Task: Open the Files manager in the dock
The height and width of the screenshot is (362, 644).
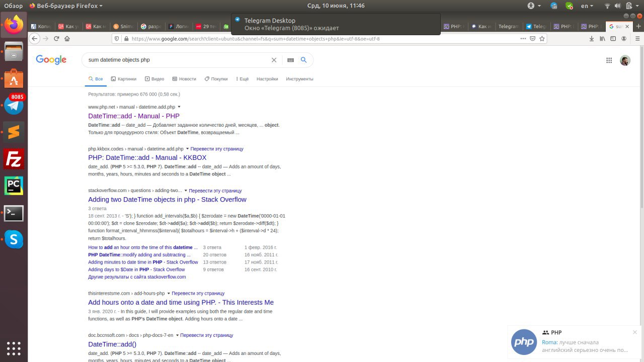Action: point(14,51)
